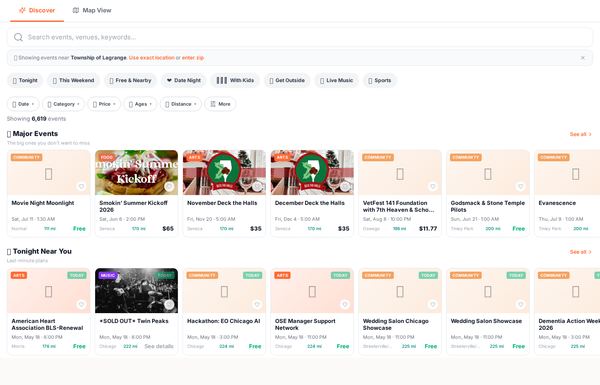Open the Distance dropdown filter
This screenshot has height=385, width=600.
point(181,104)
